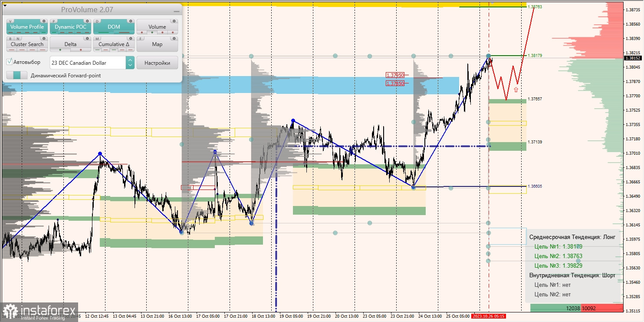This screenshot has height=322, width=644.
Task: Toggle Dynamic POC indicator
Action: click(70, 27)
